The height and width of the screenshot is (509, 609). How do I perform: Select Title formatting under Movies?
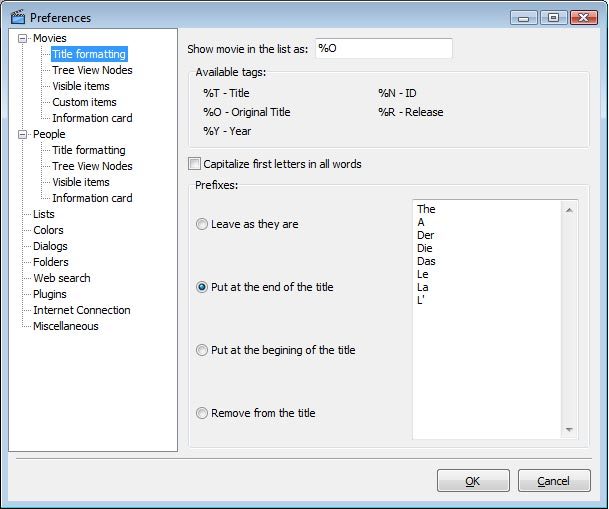[89, 54]
